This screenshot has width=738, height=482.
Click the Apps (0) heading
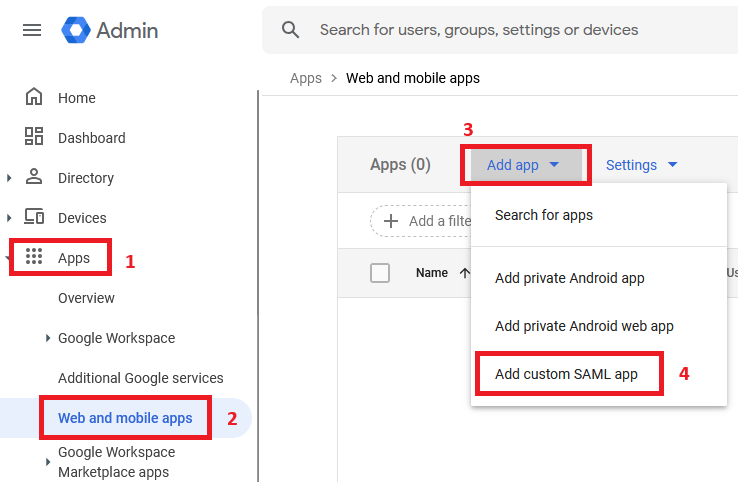coord(400,165)
